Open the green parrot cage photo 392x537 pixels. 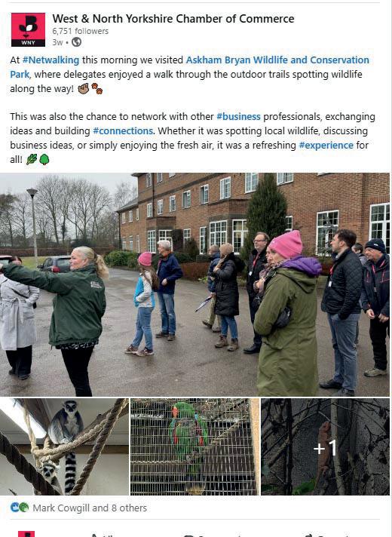(x=194, y=446)
